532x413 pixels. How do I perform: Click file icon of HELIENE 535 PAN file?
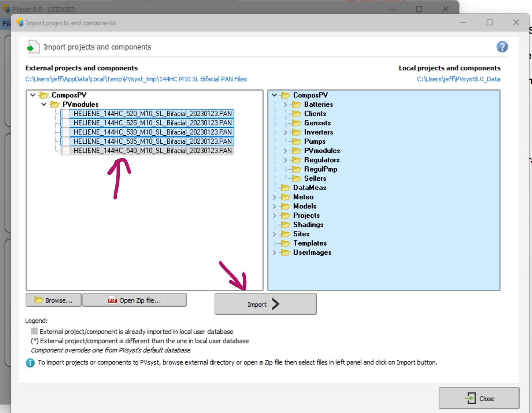[x=66, y=141]
